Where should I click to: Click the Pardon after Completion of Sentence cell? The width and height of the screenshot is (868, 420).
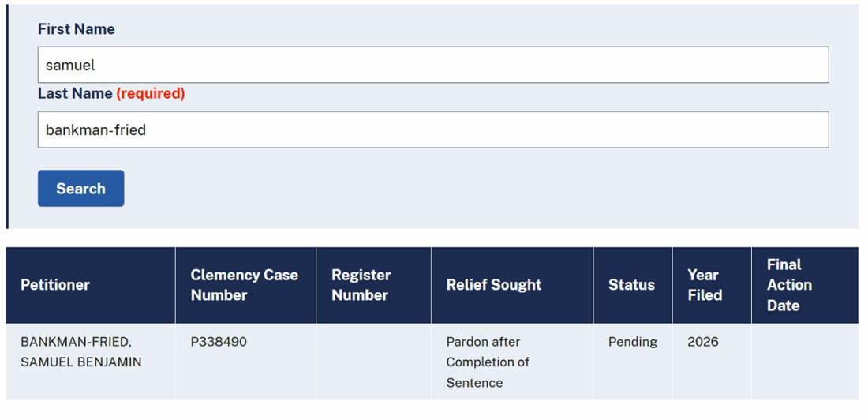tap(512, 362)
